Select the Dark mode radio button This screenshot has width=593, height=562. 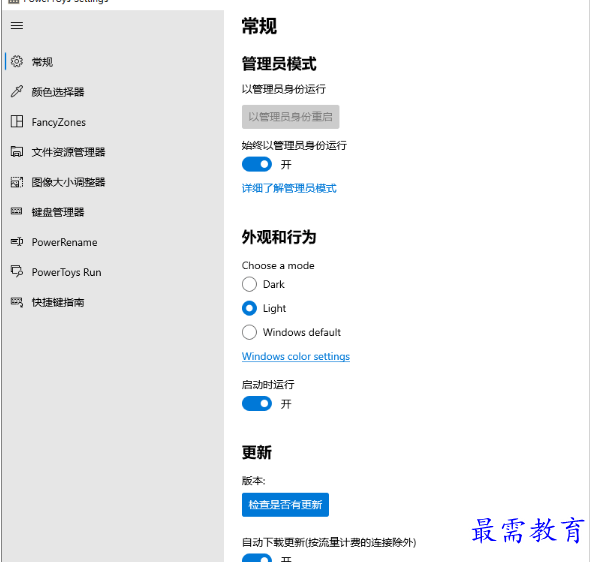coord(249,284)
